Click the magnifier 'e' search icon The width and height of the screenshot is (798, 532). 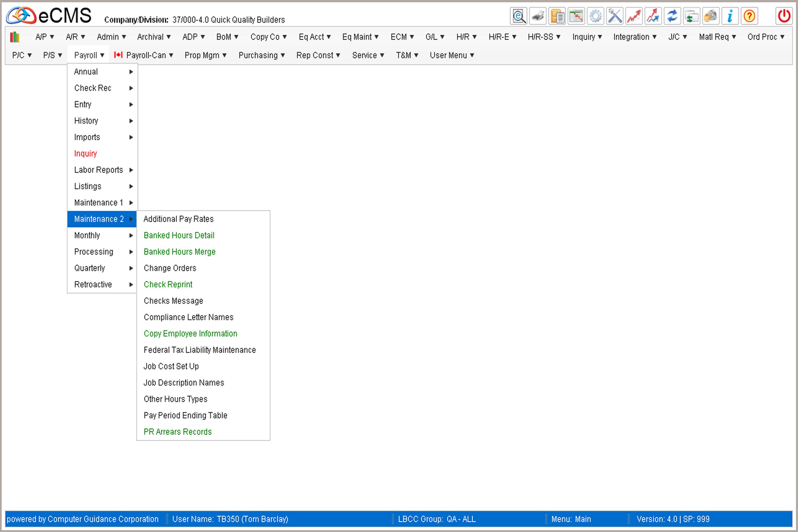518,16
